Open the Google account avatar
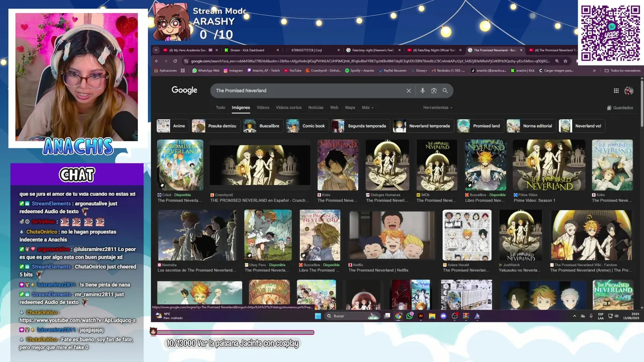The image size is (644, 362). pos(628,90)
